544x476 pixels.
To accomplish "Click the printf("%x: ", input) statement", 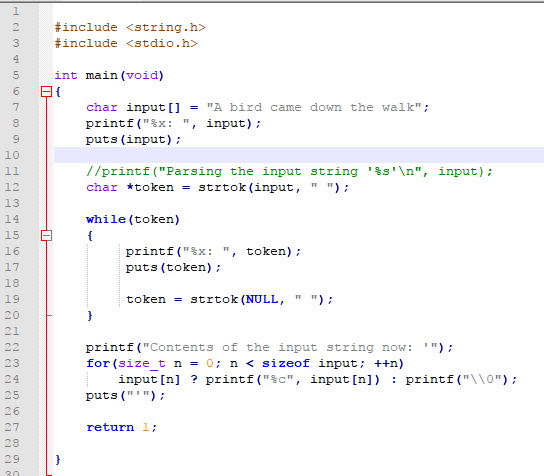I will coord(173,124).
